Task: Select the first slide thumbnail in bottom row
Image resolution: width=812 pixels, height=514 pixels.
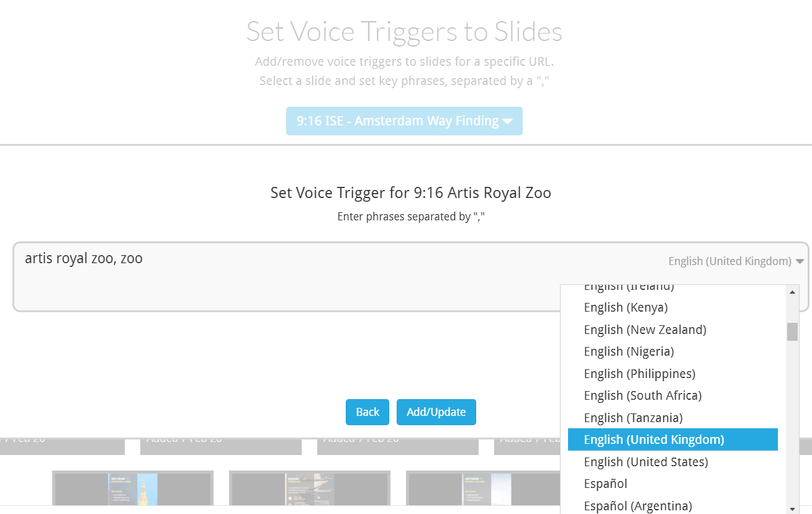Action: [133, 492]
